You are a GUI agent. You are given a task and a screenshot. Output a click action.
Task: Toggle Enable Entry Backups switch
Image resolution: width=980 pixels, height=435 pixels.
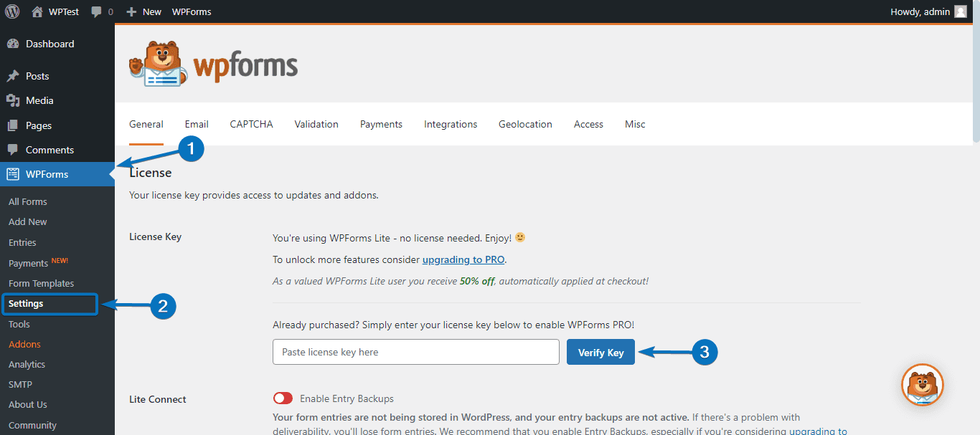283,398
